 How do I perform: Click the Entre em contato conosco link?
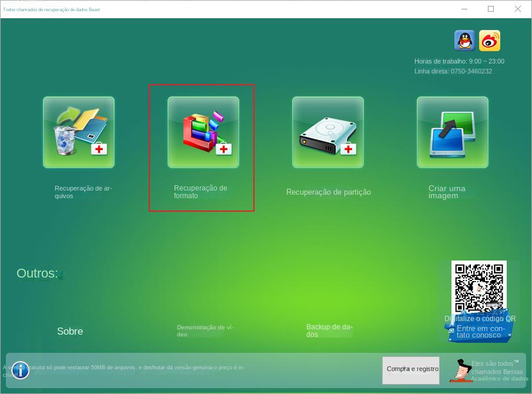[x=480, y=332]
